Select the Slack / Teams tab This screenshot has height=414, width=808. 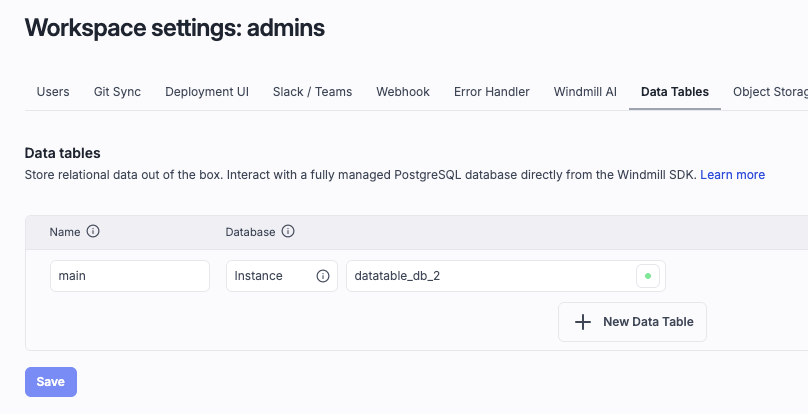tap(312, 91)
